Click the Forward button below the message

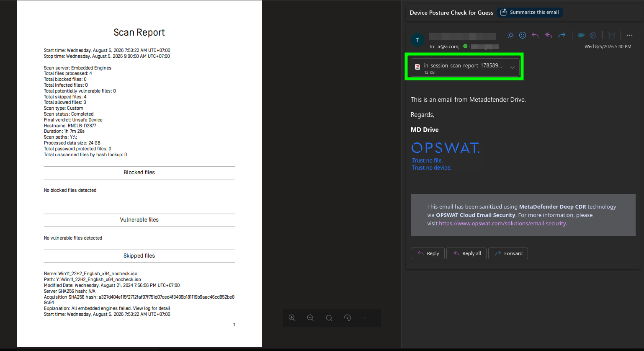508,253
